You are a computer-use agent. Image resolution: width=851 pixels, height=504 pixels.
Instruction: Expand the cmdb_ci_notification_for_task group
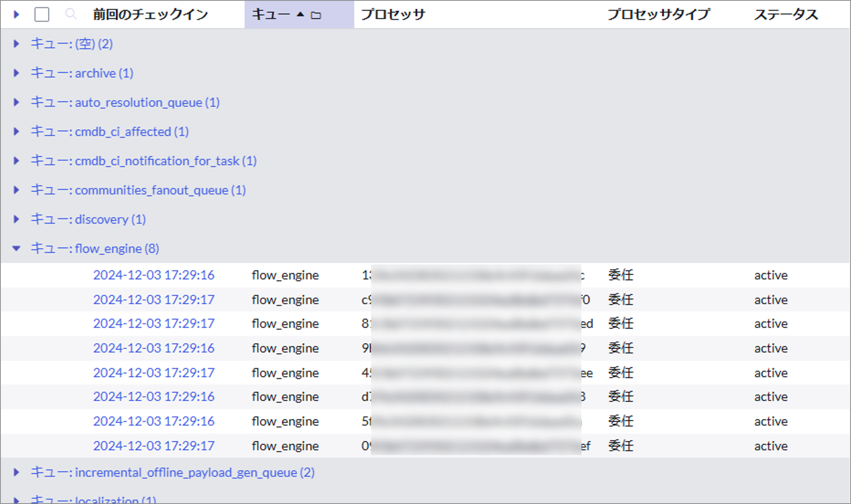[x=16, y=161]
